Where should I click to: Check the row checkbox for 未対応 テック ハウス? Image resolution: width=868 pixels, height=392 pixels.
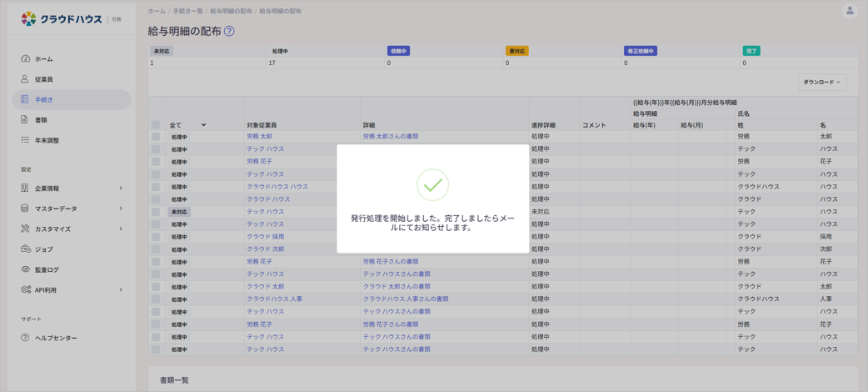[x=156, y=212]
